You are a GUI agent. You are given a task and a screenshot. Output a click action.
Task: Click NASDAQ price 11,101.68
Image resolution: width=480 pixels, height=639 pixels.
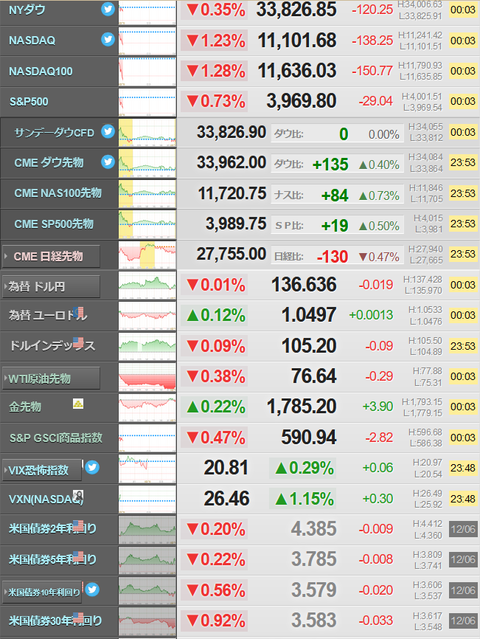(x=297, y=40)
